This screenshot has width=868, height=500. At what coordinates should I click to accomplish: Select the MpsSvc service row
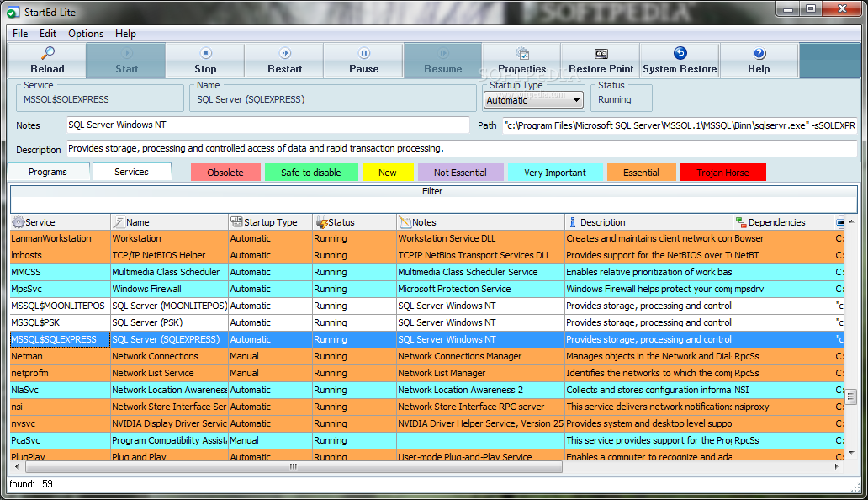tap(426, 289)
